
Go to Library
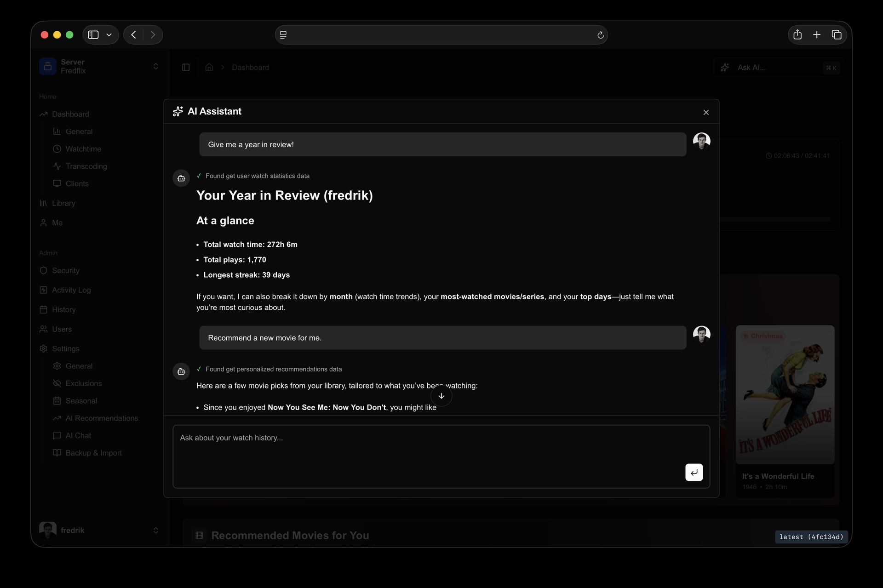click(63, 203)
